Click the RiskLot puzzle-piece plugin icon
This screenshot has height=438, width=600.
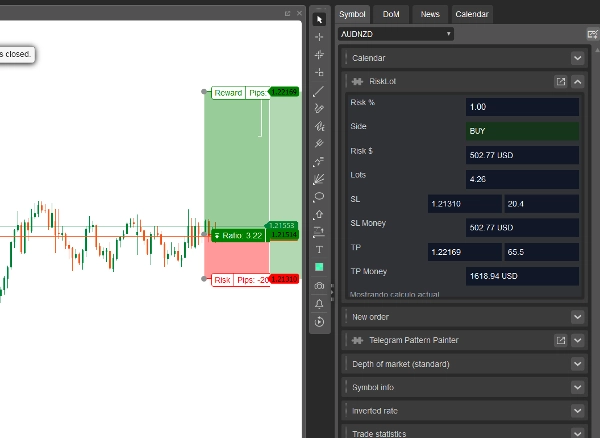click(357, 81)
